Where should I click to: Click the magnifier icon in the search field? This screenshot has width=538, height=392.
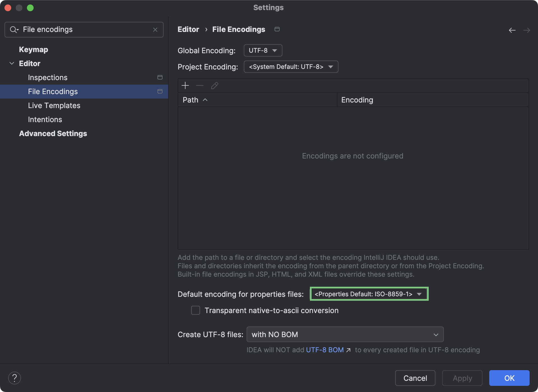[x=14, y=29]
